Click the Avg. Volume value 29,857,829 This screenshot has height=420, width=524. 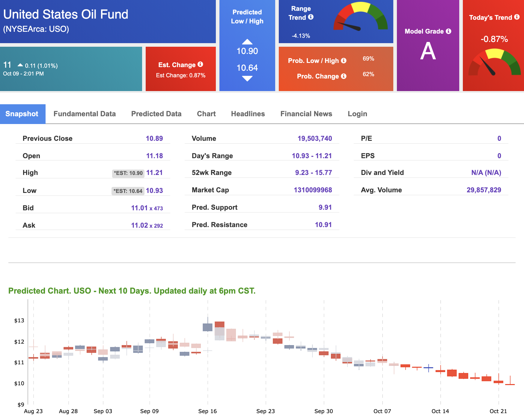484,190
